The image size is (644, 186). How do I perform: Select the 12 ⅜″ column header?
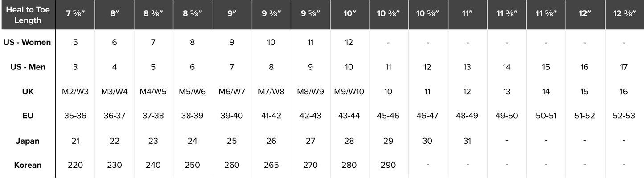(x=624, y=13)
